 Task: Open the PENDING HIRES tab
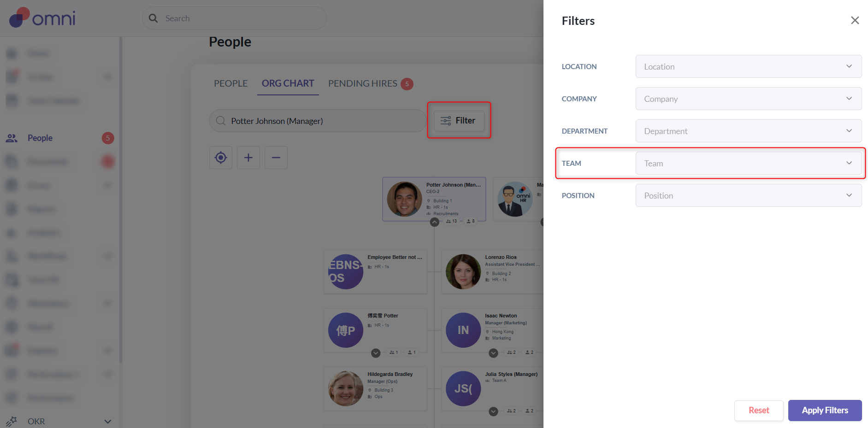362,83
